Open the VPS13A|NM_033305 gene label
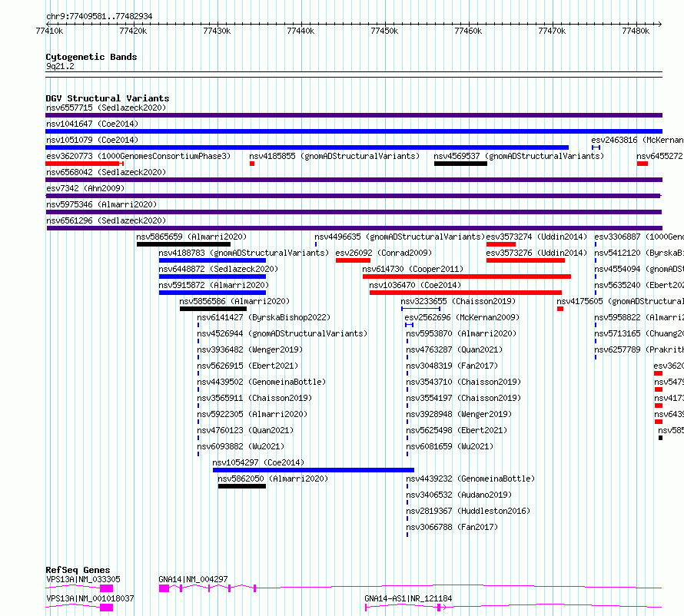The width and height of the screenshot is (684, 616). (x=83, y=579)
